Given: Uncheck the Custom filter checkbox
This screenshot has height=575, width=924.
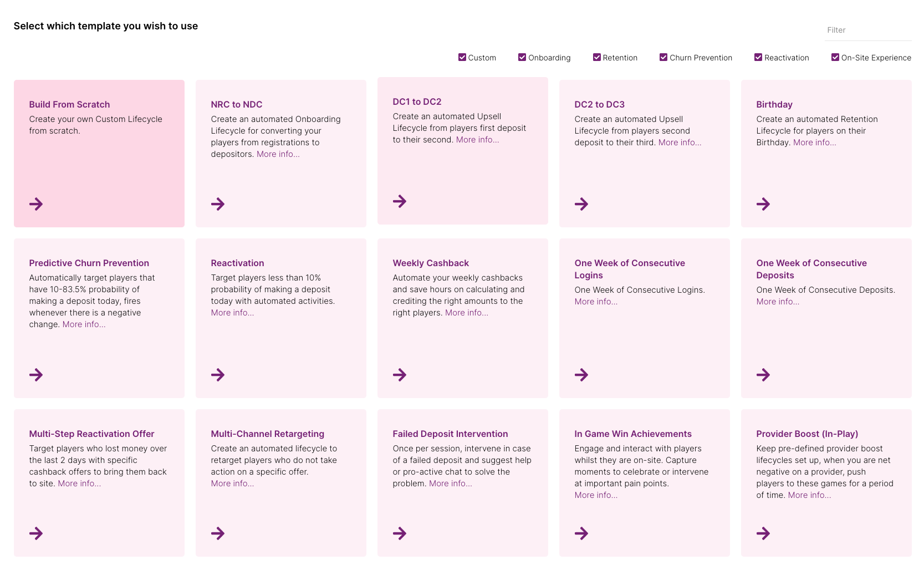Looking at the screenshot, I should click(x=462, y=57).
